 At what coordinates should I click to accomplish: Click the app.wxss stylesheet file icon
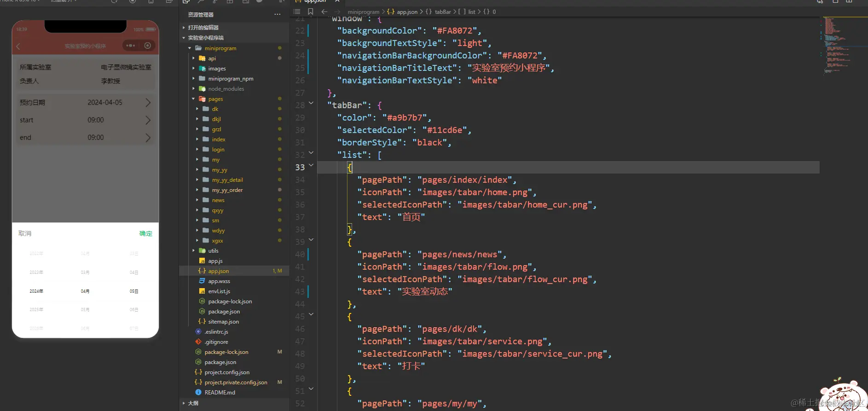pos(202,281)
